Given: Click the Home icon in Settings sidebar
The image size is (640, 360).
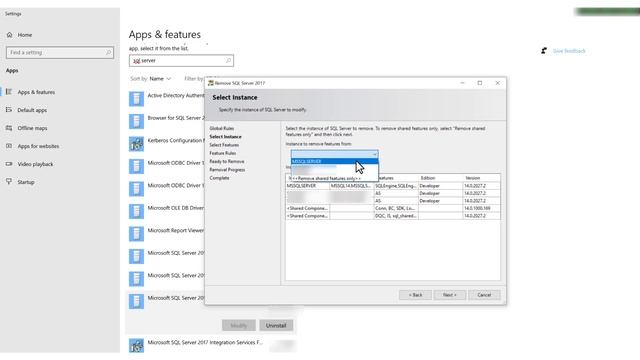Looking at the screenshot, I should 9,35.
